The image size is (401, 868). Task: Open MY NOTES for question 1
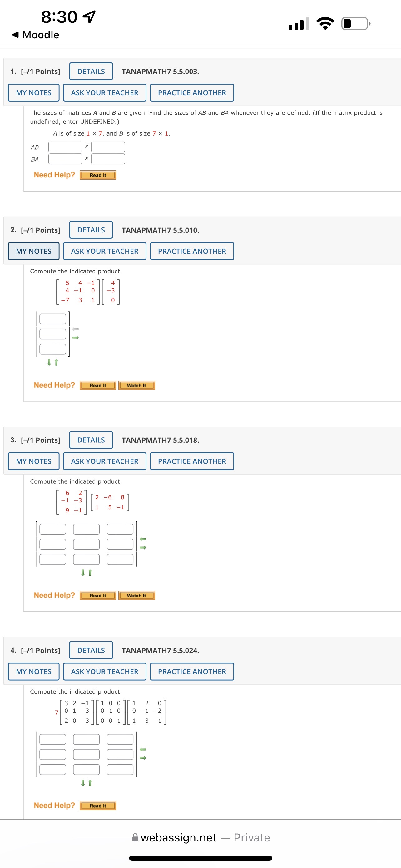34,93
